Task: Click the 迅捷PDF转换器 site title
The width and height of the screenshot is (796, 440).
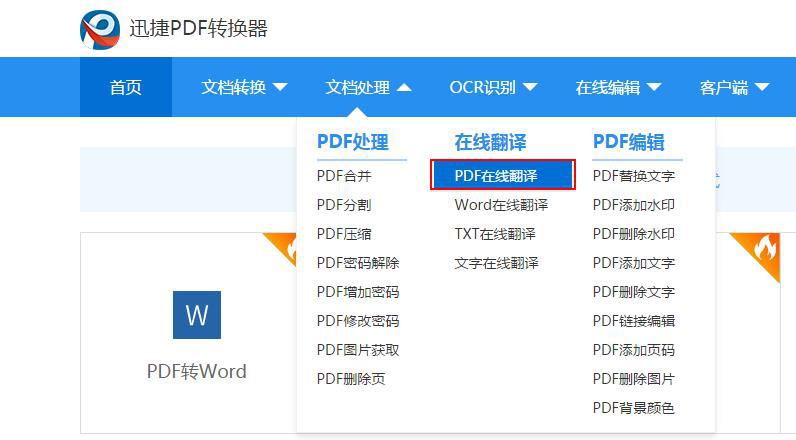Action: [198, 28]
